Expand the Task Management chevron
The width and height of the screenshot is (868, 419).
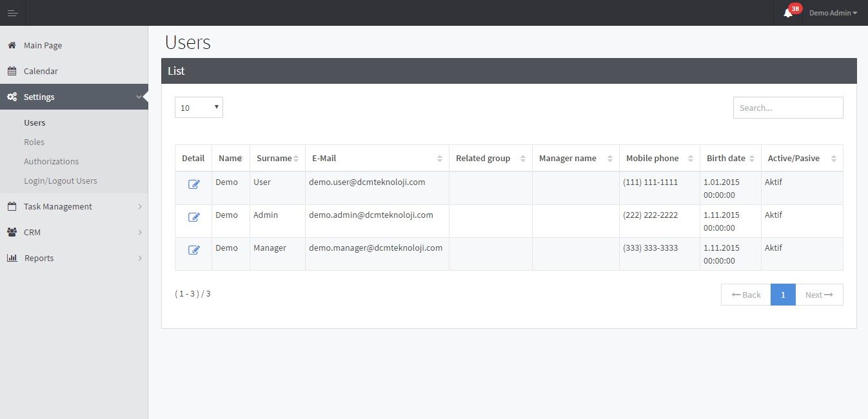(x=139, y=206)
